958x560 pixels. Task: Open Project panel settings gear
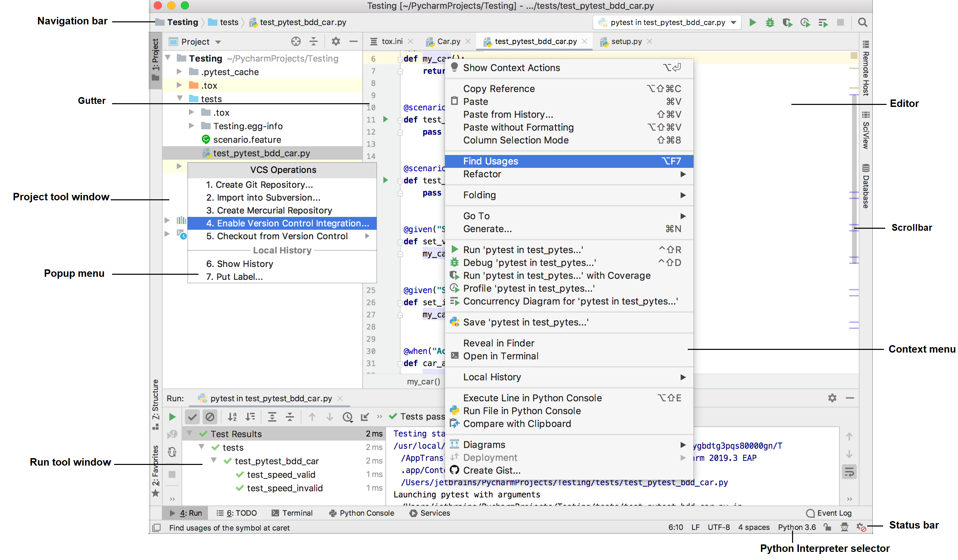[336, 41]
